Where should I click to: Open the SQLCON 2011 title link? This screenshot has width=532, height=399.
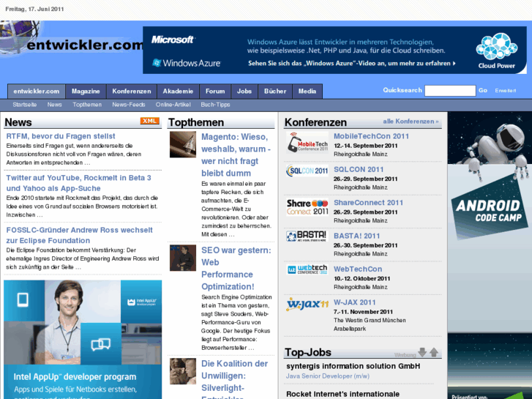359,169
